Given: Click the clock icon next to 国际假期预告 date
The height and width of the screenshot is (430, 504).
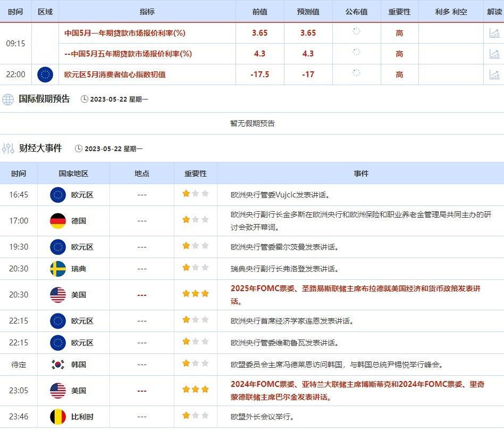Looking at the screenshot, I should pyautogui.click(x=84, y=99).
